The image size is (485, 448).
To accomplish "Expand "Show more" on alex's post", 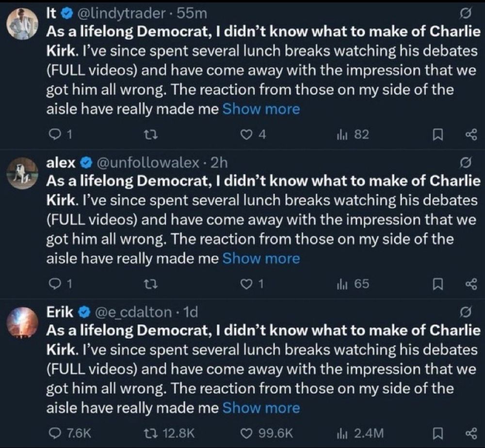I will pos(261,258).
